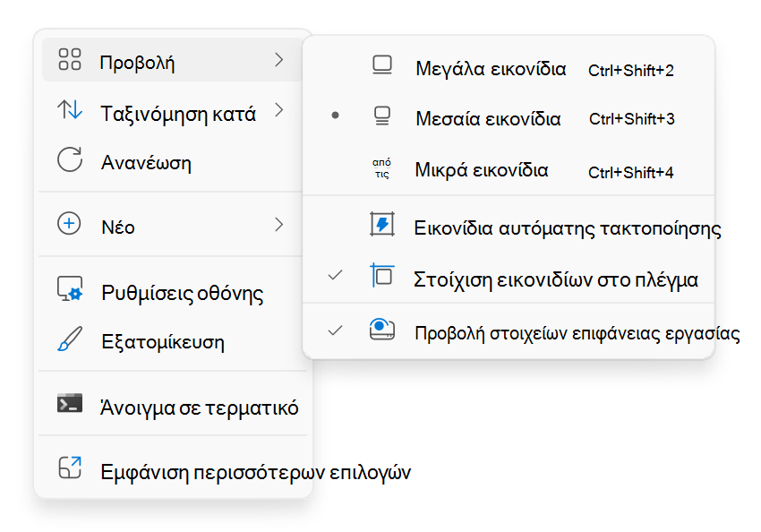Open the Προβολή menu entry
761x532 pixels.
pos(172,60)
